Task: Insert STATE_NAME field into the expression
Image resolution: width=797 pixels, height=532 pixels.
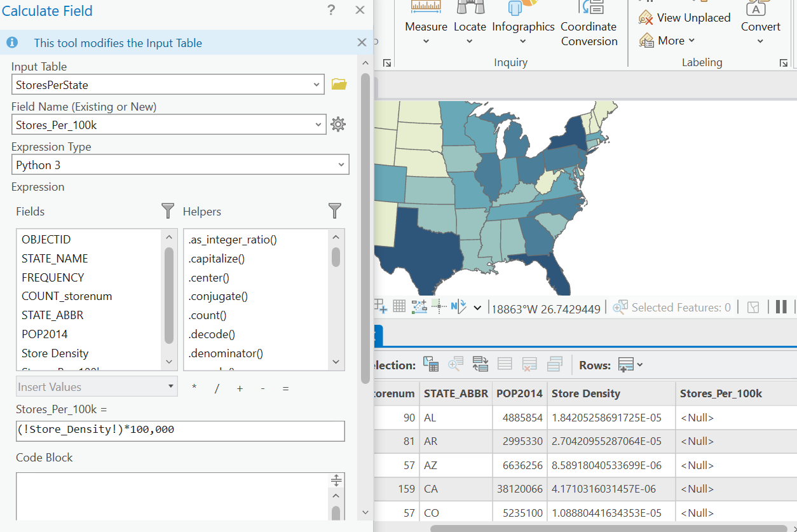Action: click(x=53, y=258)
